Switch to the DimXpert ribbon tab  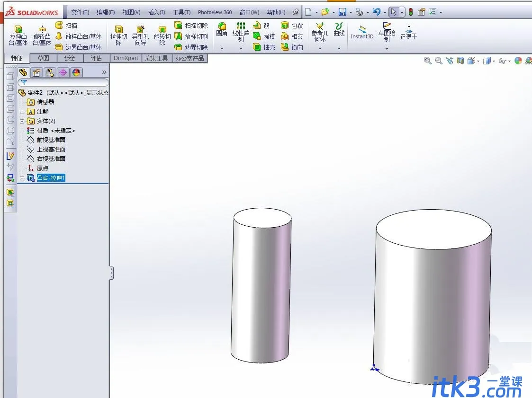tap(126, 58)
